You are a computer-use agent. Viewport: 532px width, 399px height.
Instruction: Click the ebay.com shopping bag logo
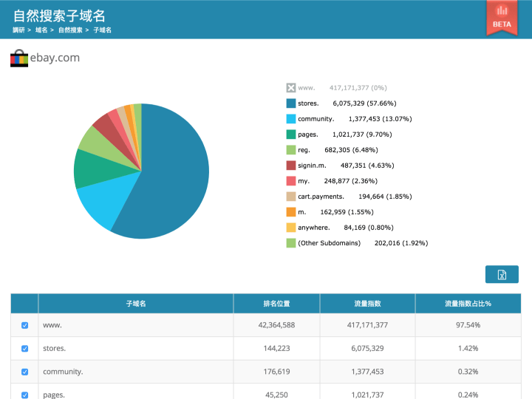point(19,58)
